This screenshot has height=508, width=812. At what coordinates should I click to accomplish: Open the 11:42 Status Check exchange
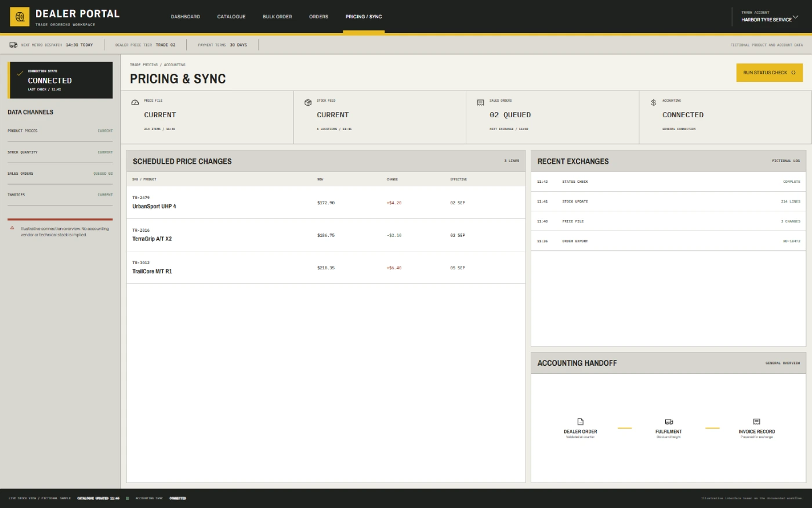click(669, 182)
